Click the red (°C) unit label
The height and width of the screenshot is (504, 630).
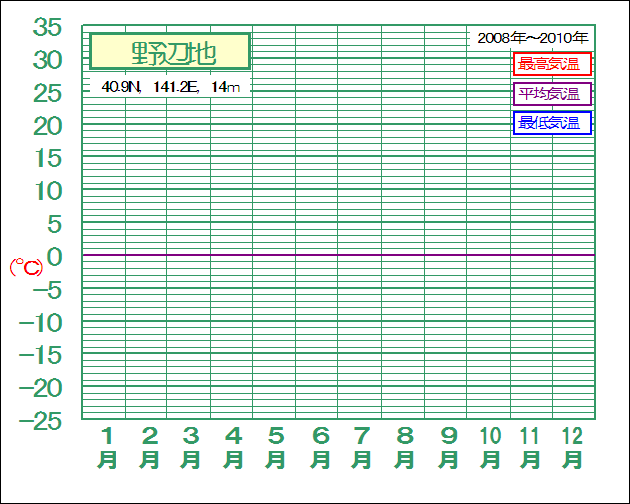coord(26,267)
